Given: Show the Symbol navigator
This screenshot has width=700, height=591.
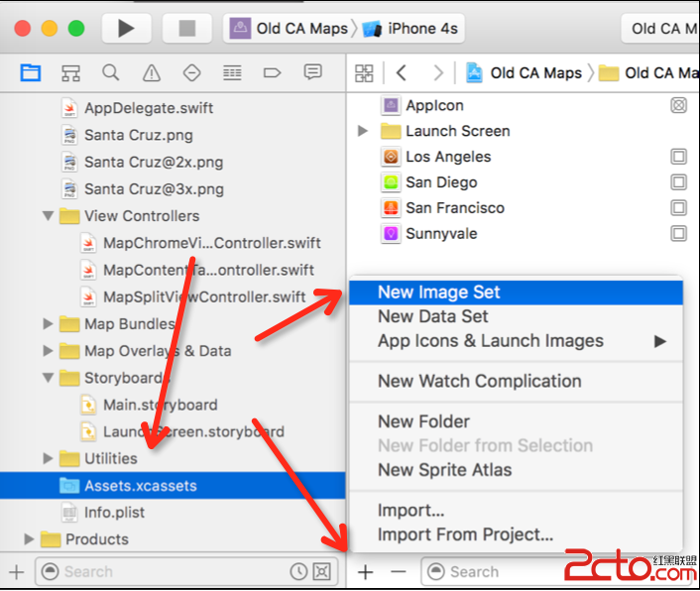Looking at the screenshot, I should (x=70, y=72).
